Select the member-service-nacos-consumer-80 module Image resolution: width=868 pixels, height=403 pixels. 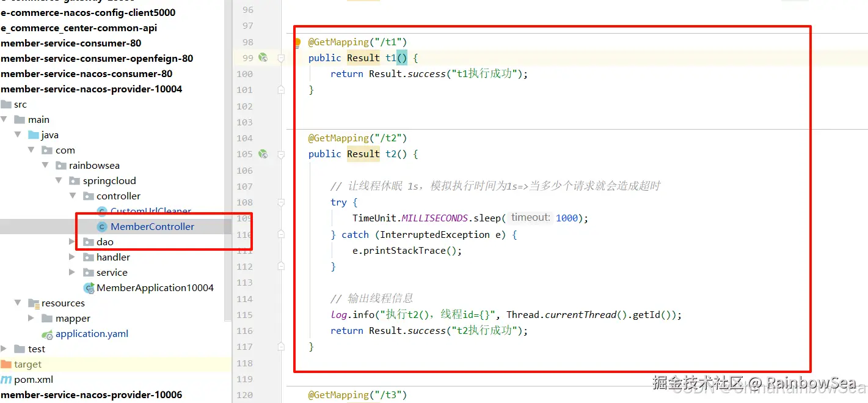pos(87,74)
